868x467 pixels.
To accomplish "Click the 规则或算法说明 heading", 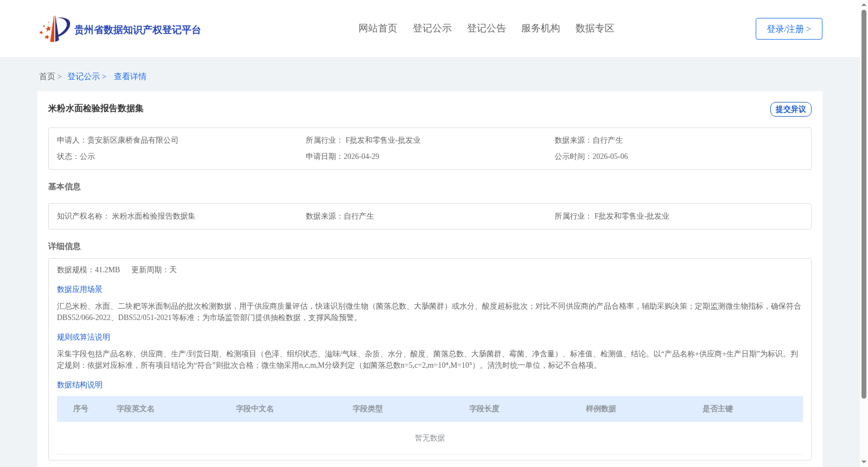I will pyautogui.click(x=84, y=337).
